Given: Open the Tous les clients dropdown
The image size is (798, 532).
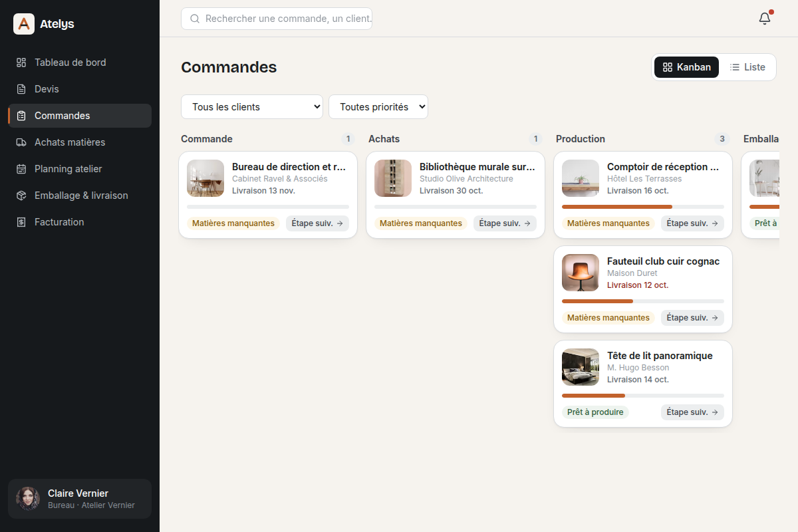Looking at the screenshot, I should click(x=252, y=107).
